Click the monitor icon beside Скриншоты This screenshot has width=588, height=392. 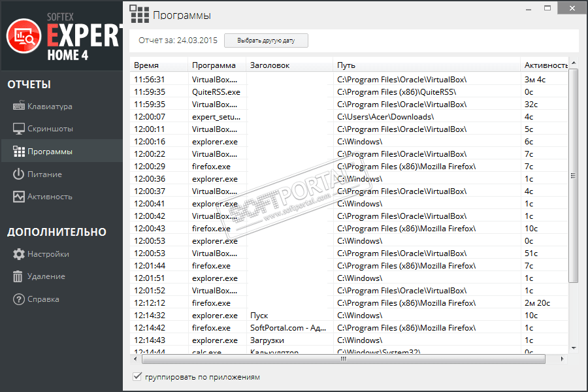[x=19, y=129]
